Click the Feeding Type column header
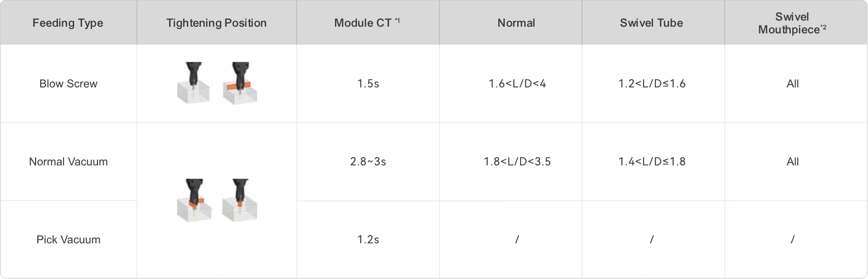This screenshot has height=279, width=868. tap(68, 23)
